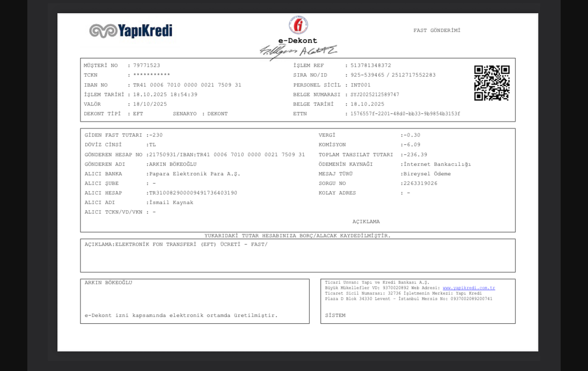Click the SORGU NO value 2263319026
Viewport: 588px width, 371px height.
pyautogui.click(x=420, y=183)
